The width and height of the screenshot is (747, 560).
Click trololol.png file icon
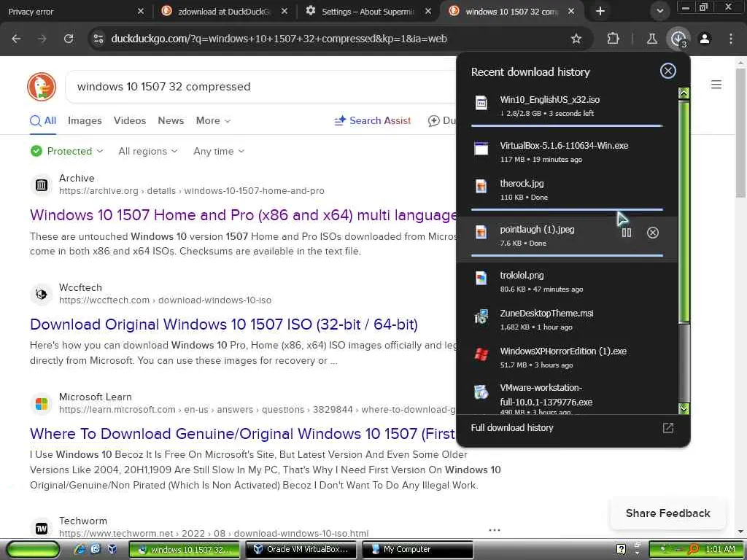[481, 278]
